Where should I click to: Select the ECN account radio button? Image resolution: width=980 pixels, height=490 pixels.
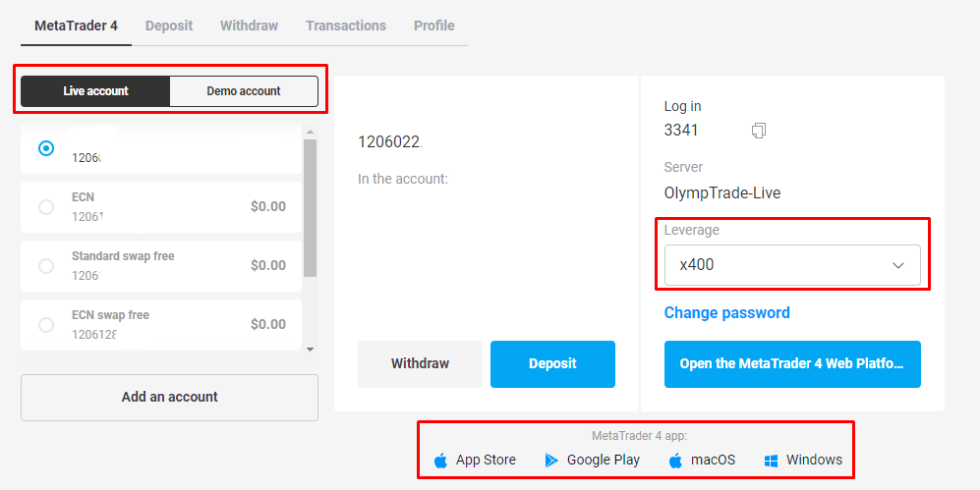click(45, 206)
